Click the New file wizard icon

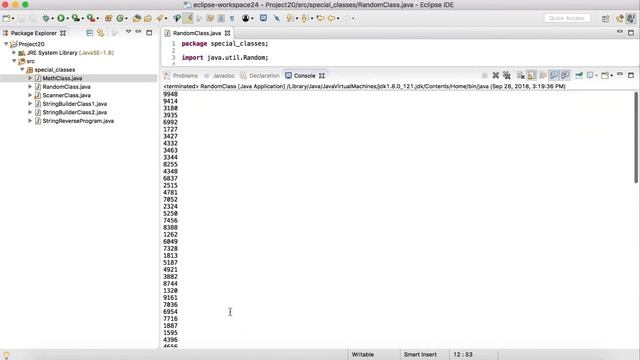click(7, 18)
